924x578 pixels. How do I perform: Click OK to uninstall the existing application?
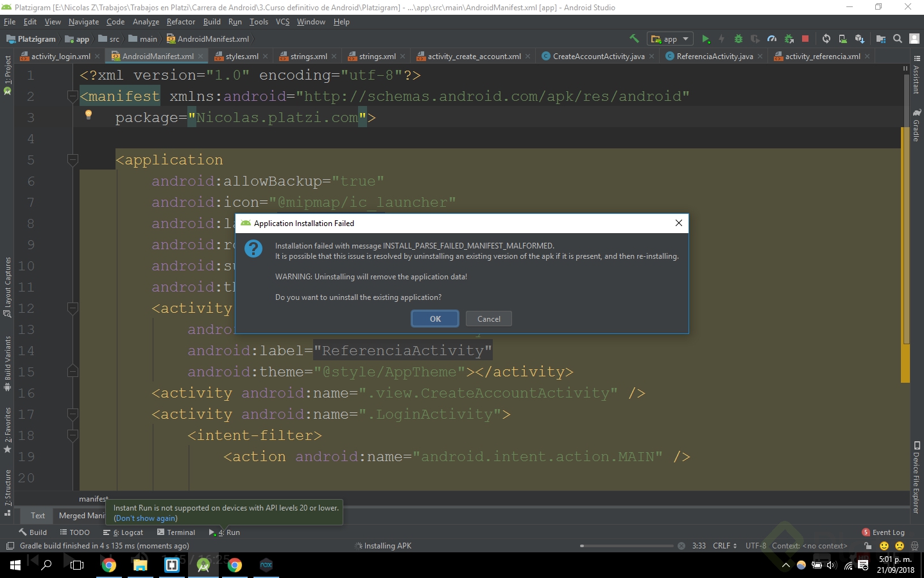pos(435,319)
